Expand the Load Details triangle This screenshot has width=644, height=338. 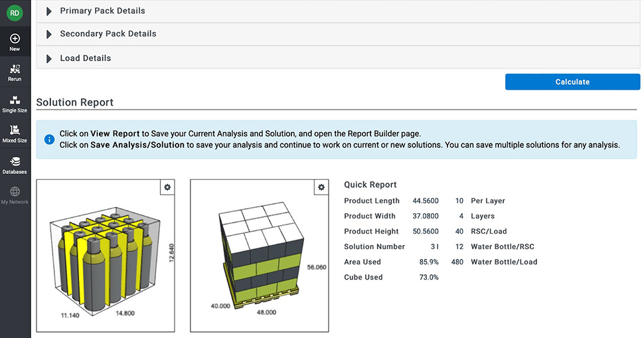(x=49, y=58)
